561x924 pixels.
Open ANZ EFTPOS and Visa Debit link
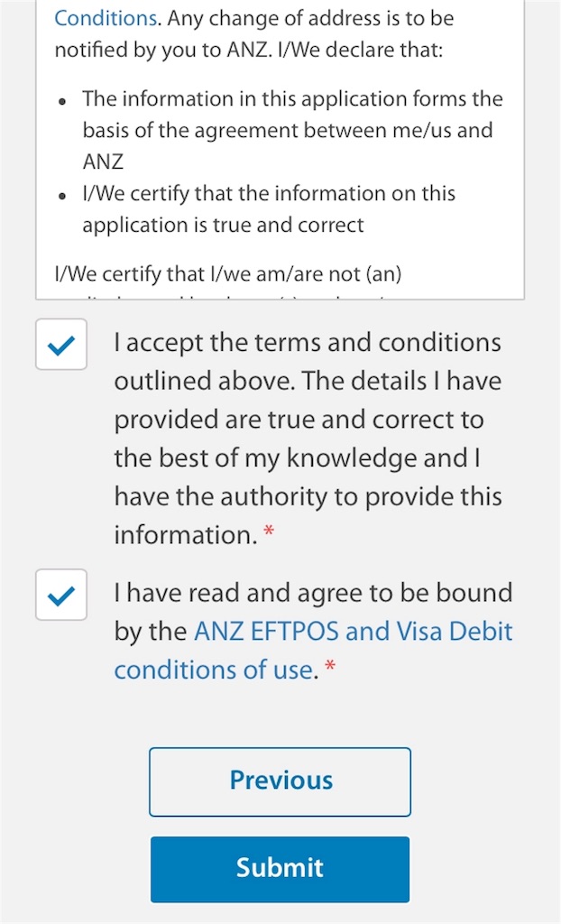[x=314, y=650]
